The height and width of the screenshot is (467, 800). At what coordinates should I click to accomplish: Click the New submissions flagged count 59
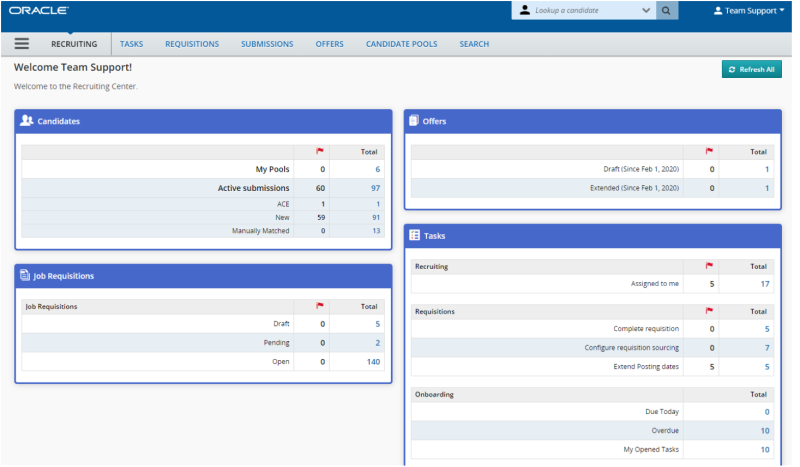coord(323,219)
